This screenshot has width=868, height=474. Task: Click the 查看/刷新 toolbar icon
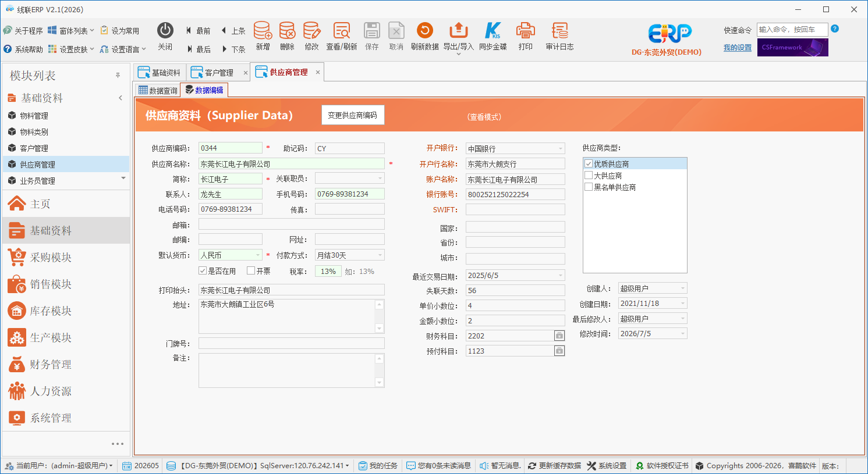pos(342,31)
